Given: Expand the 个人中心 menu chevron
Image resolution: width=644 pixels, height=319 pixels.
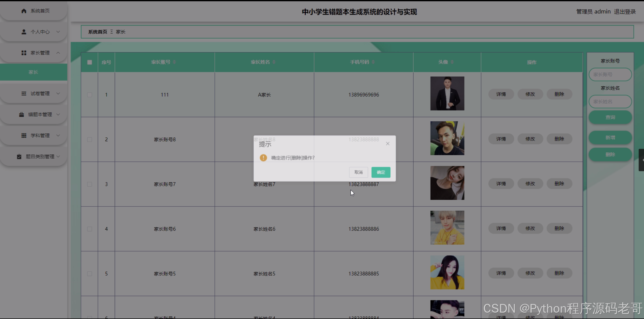Looking at the screenshot, I should click(x=58, y=32).
